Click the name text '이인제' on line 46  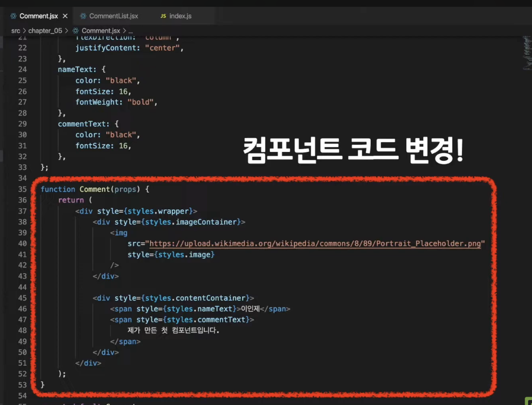pyautogui.click(x=250, y=309)
